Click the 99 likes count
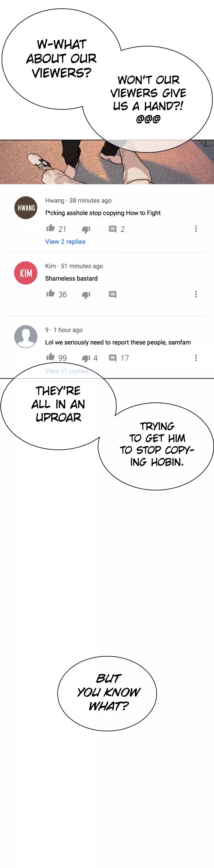 [62, 358]
